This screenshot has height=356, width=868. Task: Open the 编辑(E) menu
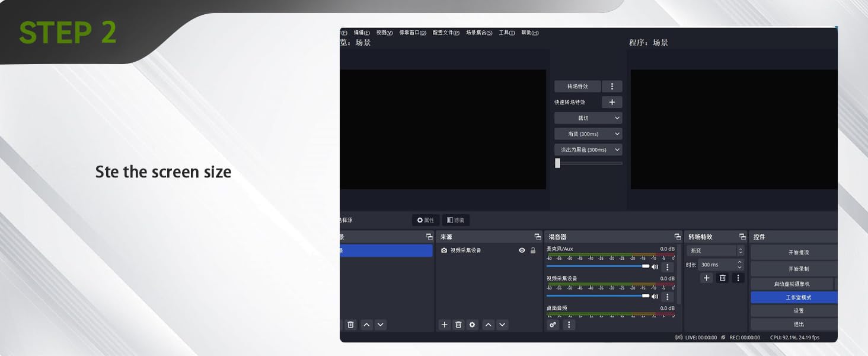point(362,33)
